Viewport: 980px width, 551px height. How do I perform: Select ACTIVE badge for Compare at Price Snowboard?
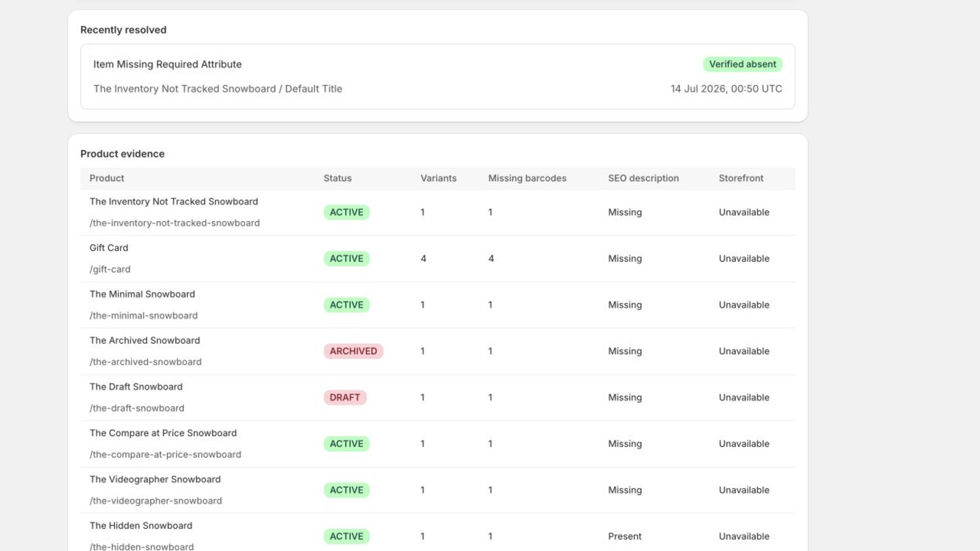point(347,444)
